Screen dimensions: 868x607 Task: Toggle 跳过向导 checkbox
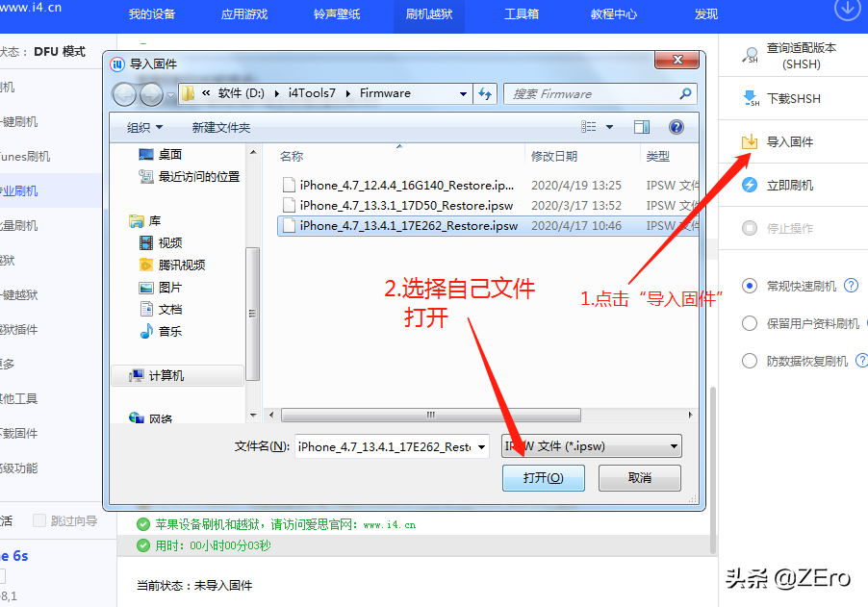39,520
